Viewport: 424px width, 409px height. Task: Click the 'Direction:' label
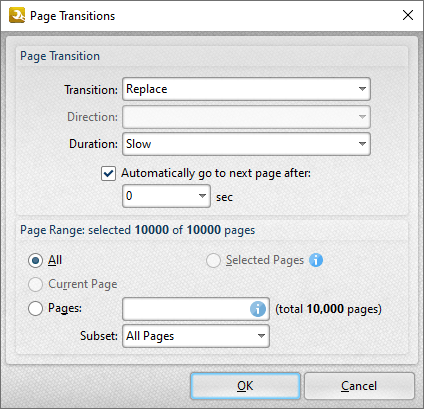click(x=92, y=117)
